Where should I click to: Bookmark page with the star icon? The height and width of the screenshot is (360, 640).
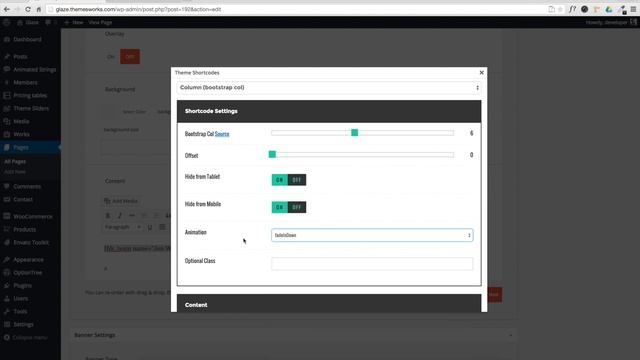560,9
